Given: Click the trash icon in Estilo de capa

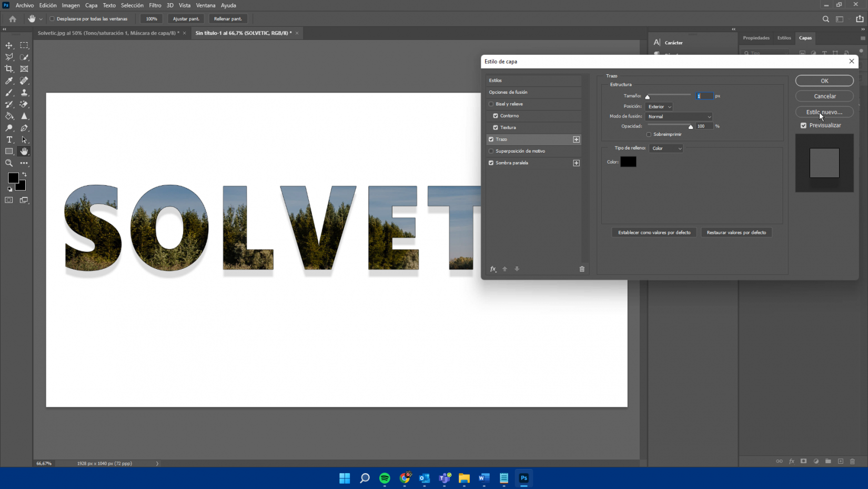Looking at the screenshot, I should pos(582,269).
